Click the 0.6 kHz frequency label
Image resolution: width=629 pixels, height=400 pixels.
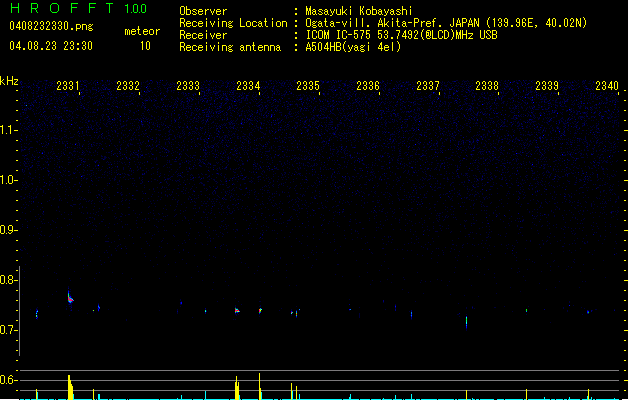pyautogui.click(x=8, y=380)
